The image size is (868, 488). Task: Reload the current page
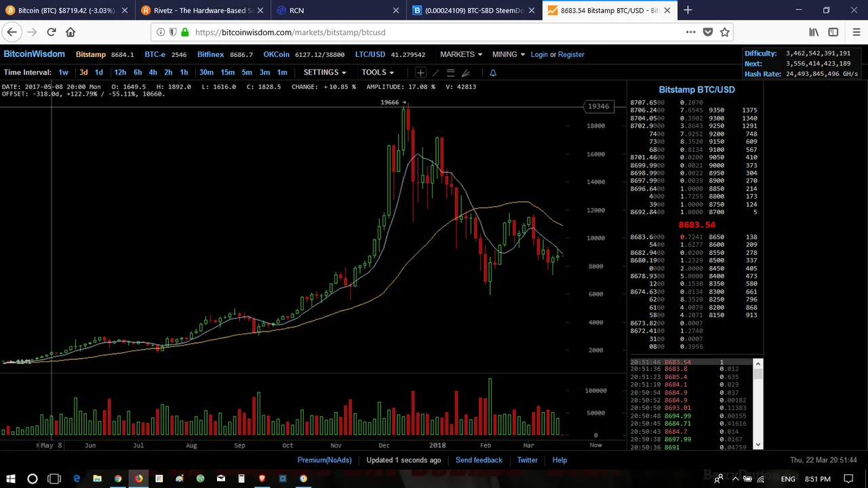[52, 32]
